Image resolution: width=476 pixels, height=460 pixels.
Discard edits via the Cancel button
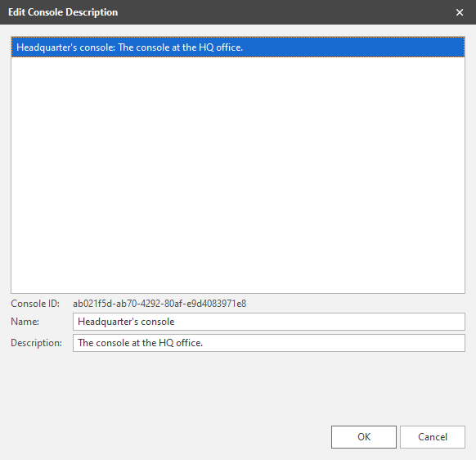[x=433, y=437]
